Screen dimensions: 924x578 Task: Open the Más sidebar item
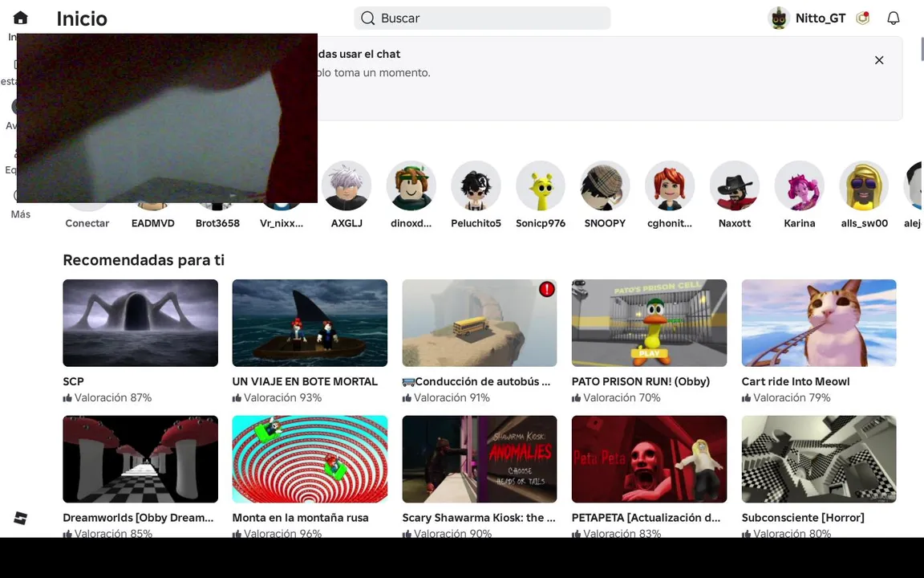[x=21, y=214]
